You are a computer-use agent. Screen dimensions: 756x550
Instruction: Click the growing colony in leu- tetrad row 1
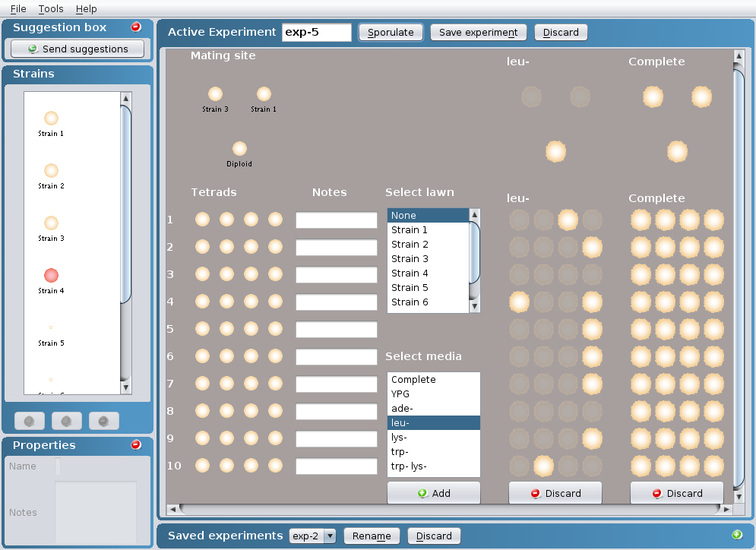pyautogui.click(x=568, y=220)
